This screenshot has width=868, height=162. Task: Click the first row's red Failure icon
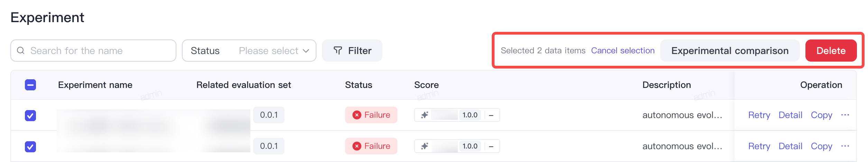[357, 115]
